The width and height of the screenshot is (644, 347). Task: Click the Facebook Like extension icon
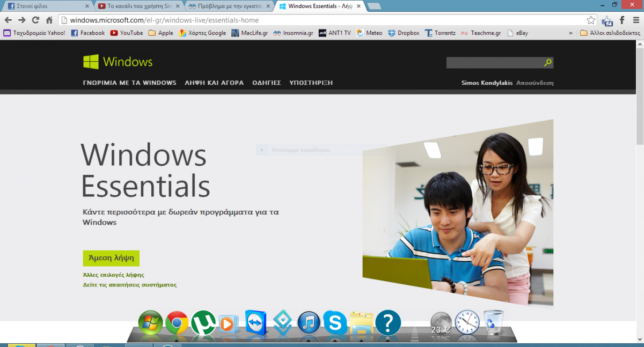[x=607, y=20]
